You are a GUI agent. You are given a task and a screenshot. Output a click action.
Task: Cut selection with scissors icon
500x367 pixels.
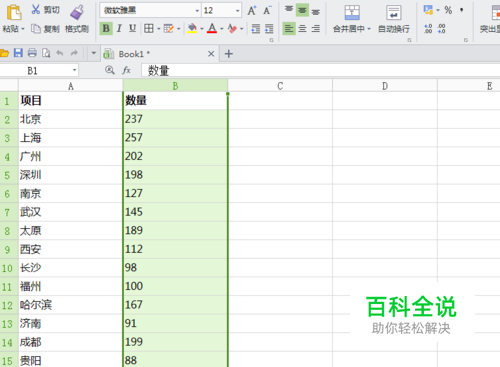36,10
